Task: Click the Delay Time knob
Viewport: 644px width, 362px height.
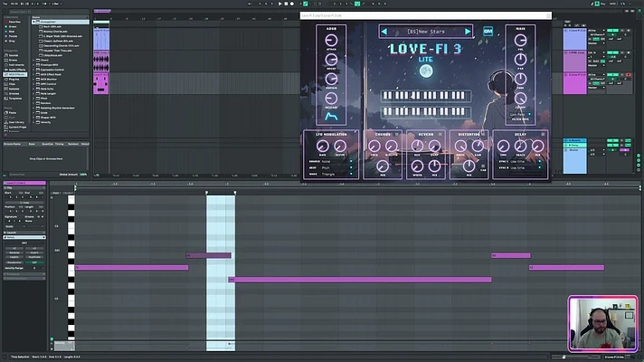Action: click(503, 146)
